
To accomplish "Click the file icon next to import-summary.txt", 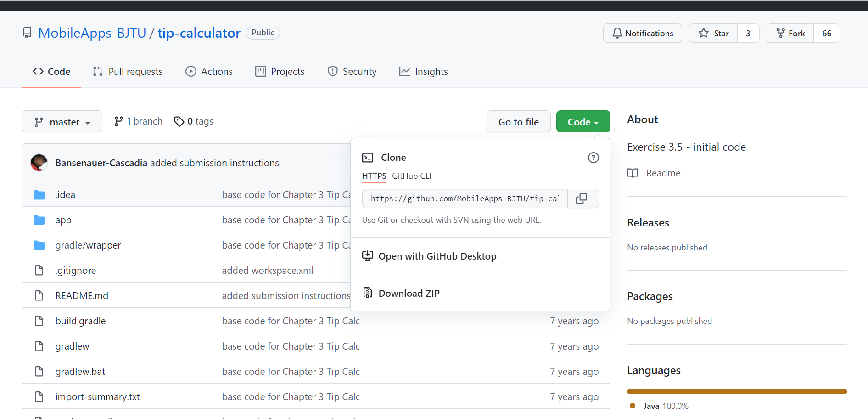I will point(39,396).
